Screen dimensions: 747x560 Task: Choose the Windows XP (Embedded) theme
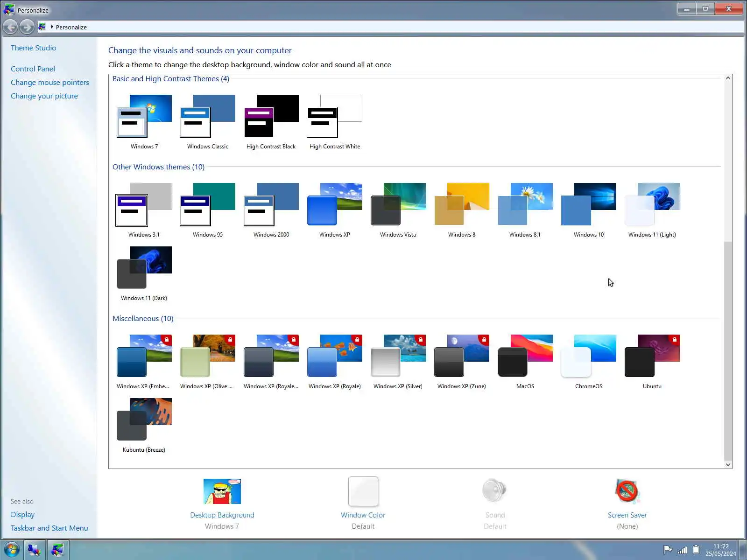click(x=144, y=362)
